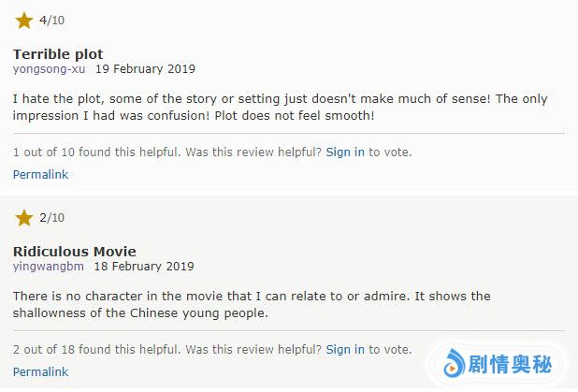Click the 19 February 2019 date
Viewport: 578px width, 392px height.
point(145,68)
